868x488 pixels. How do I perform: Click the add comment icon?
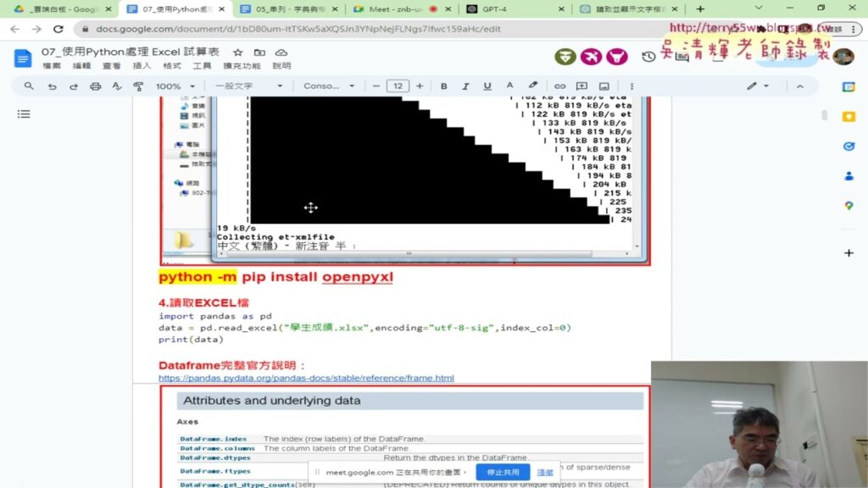581,86
